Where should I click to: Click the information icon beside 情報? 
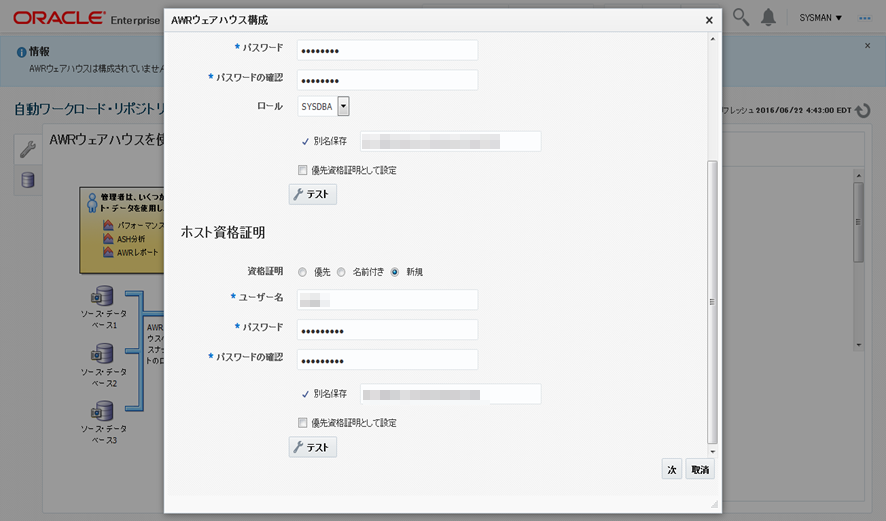[21, 52]
